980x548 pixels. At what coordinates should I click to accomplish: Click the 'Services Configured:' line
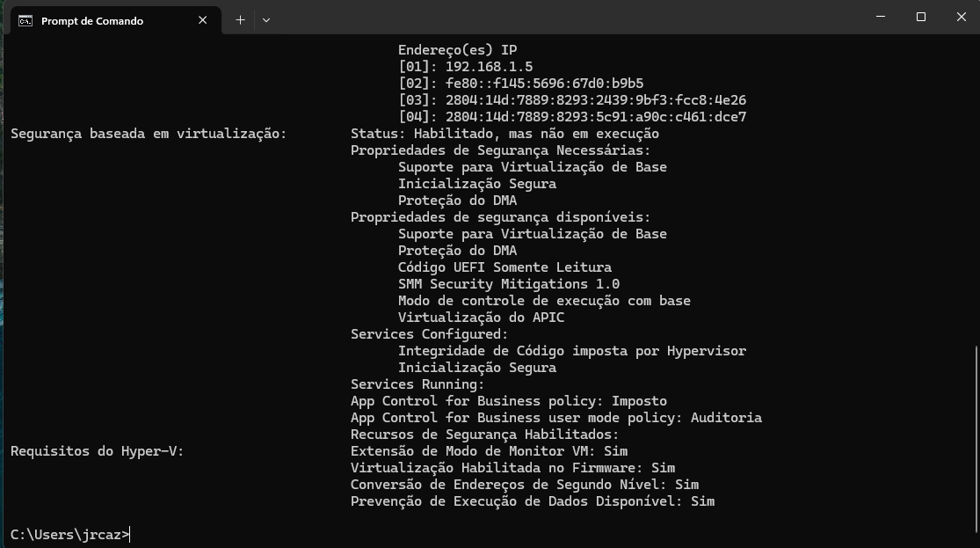430,334
